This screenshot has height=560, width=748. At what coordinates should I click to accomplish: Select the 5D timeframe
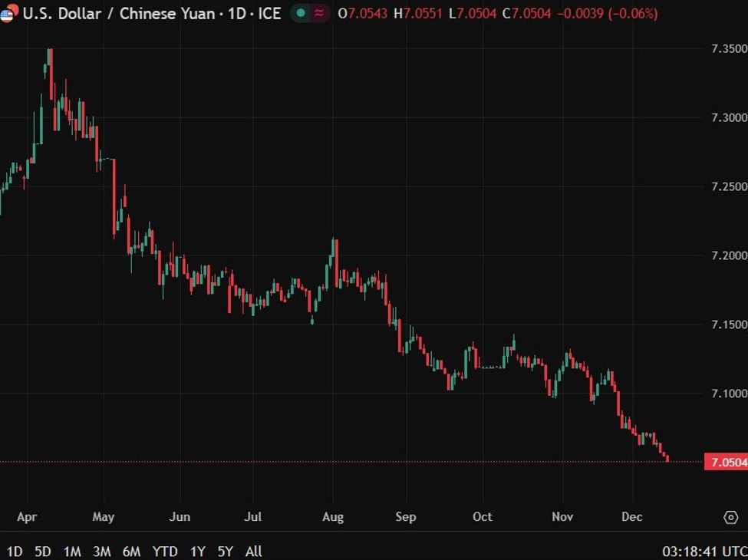[42, 552]
